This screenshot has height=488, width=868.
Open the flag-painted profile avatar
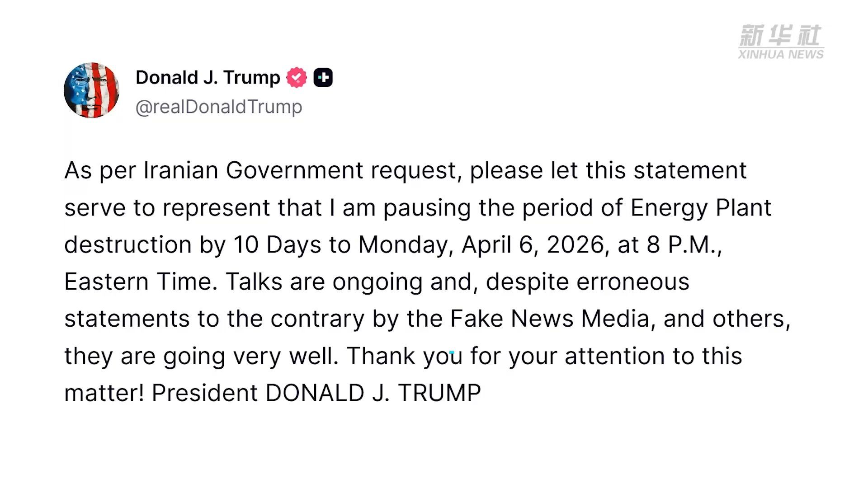tap(91, 90)
